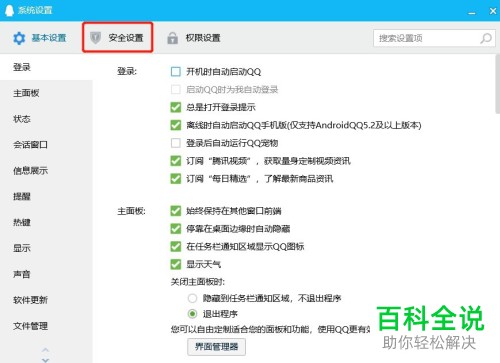This screenshot has width=500, height=363.
Task: Select 热键 in the left sidebar
Action: click(46, 222)
